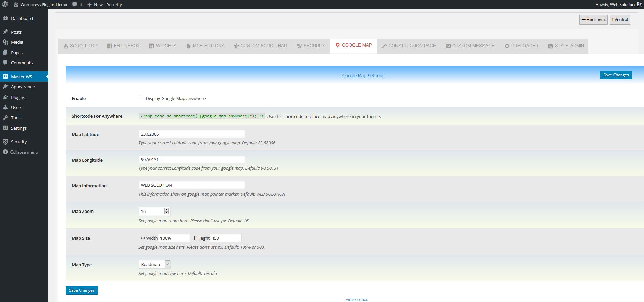Click the Howdy, Web Solution account text

(x=615, y=5)
